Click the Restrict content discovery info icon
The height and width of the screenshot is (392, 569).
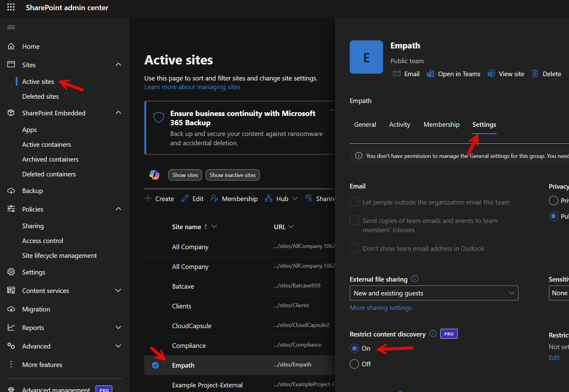(x=433, y=334)
